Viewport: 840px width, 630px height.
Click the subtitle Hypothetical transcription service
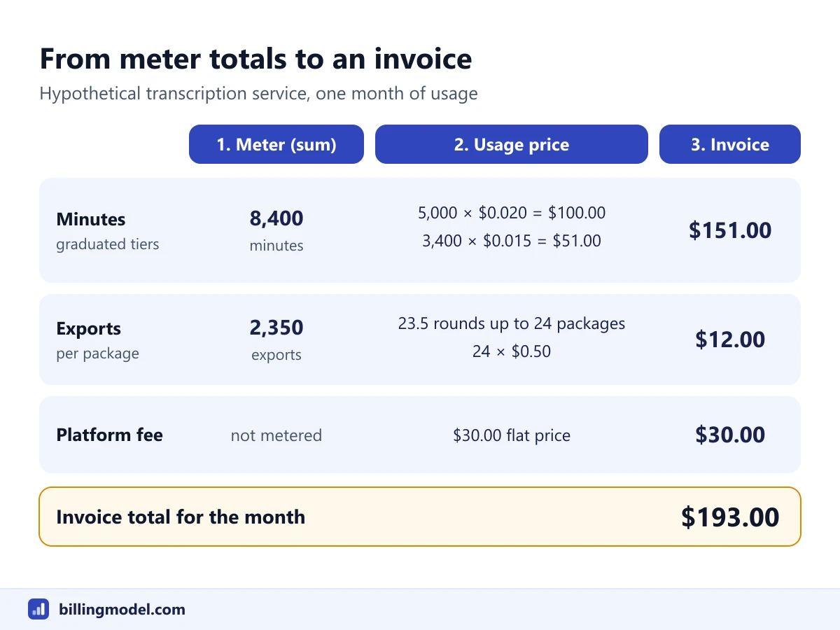pos(258,94)
